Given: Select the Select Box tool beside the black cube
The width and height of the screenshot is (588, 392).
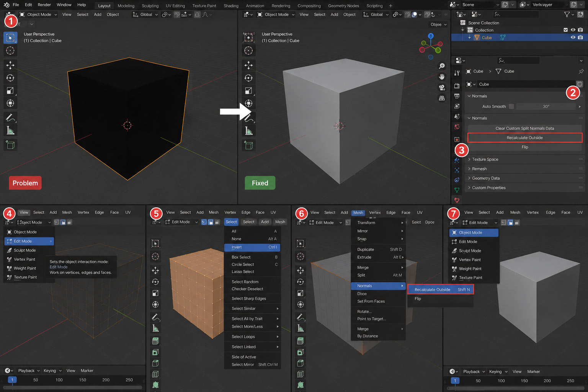Looking at the screenshot, I should 10,38.
